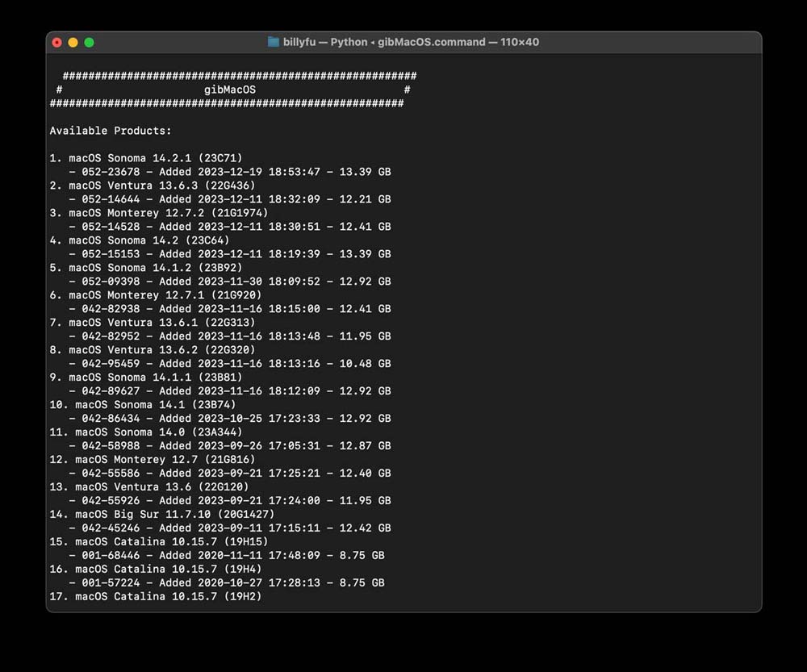Click the green zoom window button
Image resolution: width=807 pixels, height=672 pixels.
click(x=89, y=43)
